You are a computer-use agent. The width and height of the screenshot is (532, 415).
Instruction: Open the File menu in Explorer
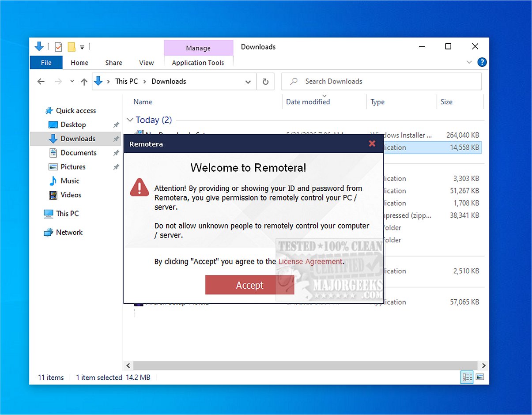(x=46, y=63)
